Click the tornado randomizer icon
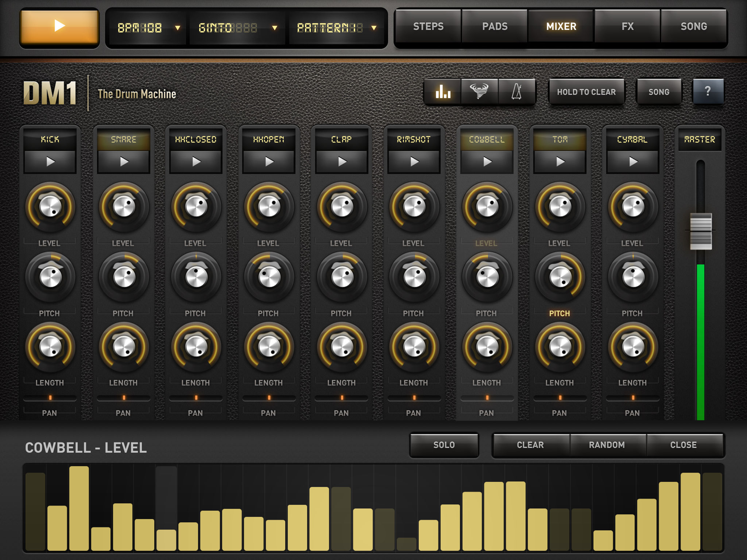The image size is (747, 560). 479,92
